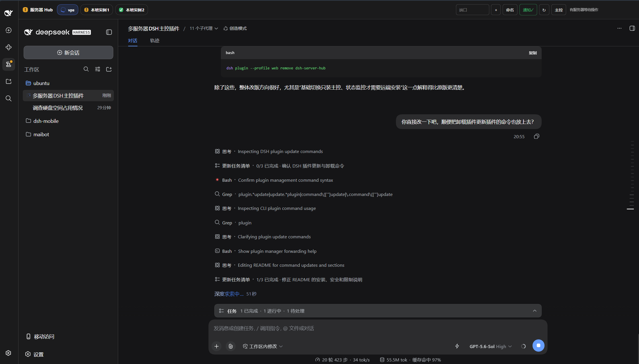This screenshot has height=364, width=639.
Task: Expand 更新任务清单 1/3 已完成 step
Action: 289,280
